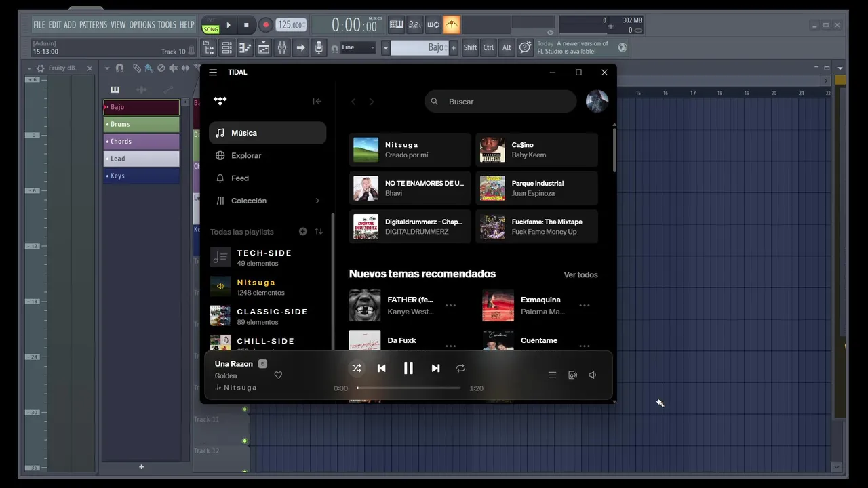This screenshot has height=488, width=868.
Task: Skip to the next TIDAL track
Action: 435,368
